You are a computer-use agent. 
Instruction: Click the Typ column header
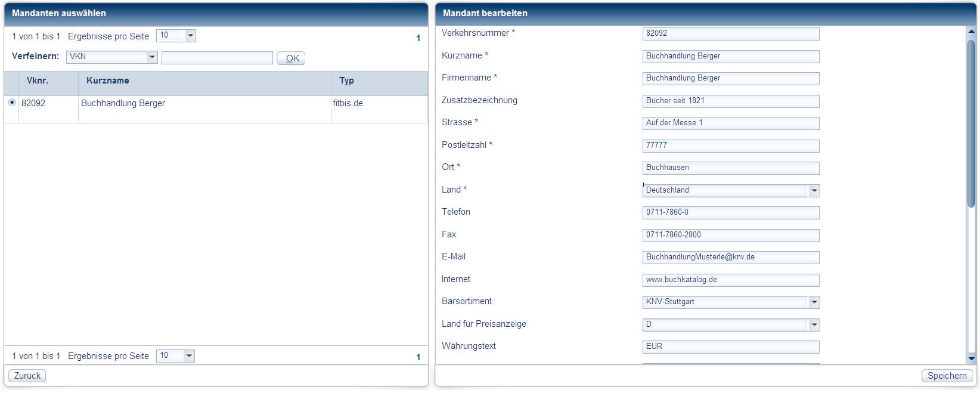click(x=346, y=81)
